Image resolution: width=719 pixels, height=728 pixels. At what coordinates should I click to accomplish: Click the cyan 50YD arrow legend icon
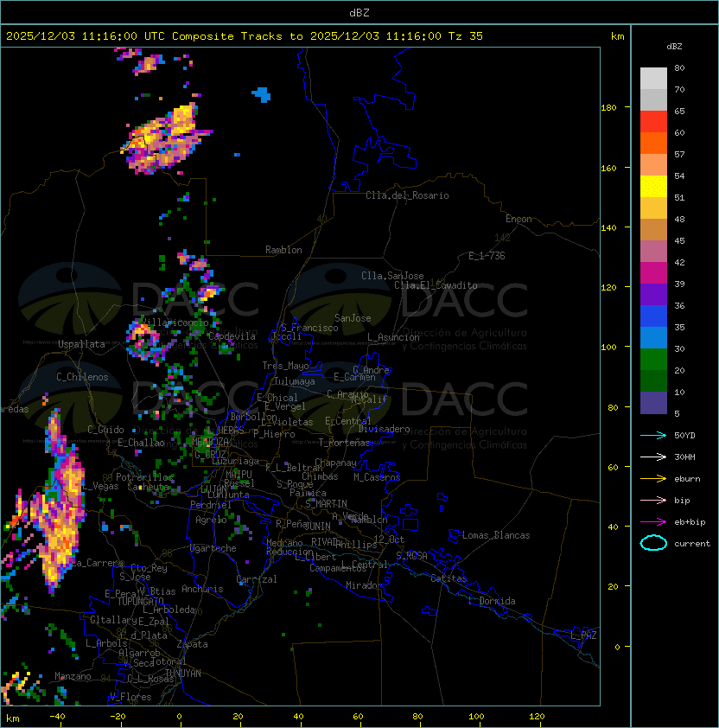(x=653, y=435)
